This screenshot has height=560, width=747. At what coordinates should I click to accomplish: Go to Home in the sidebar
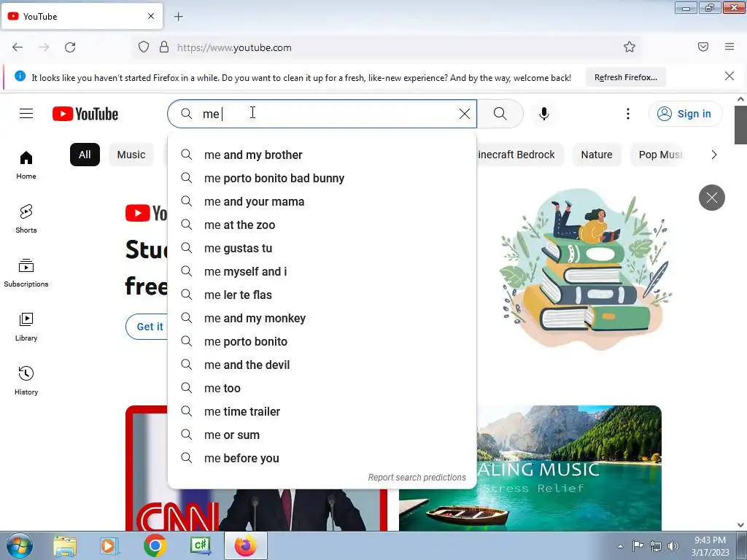click(x=26, y=166)
